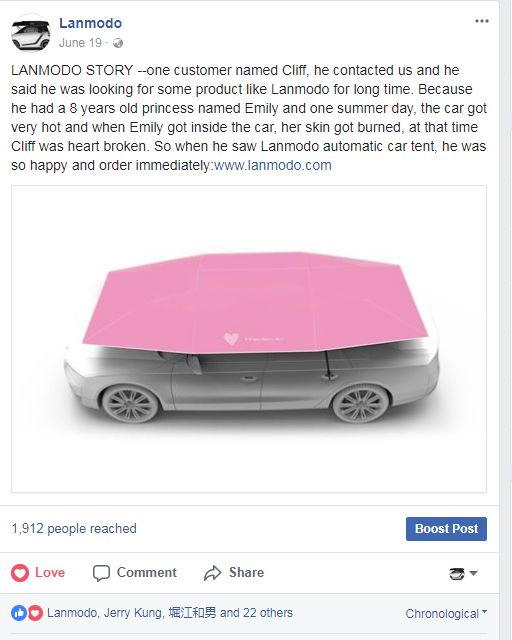Open the post options three-dot menu
This screenshot has width=512, height=640.
(482, 21)
